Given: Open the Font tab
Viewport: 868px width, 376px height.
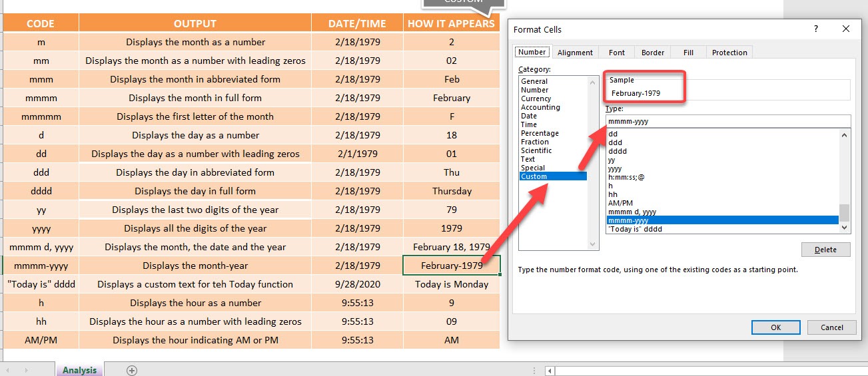Looking at the screenshot, I should coord(617,53).
